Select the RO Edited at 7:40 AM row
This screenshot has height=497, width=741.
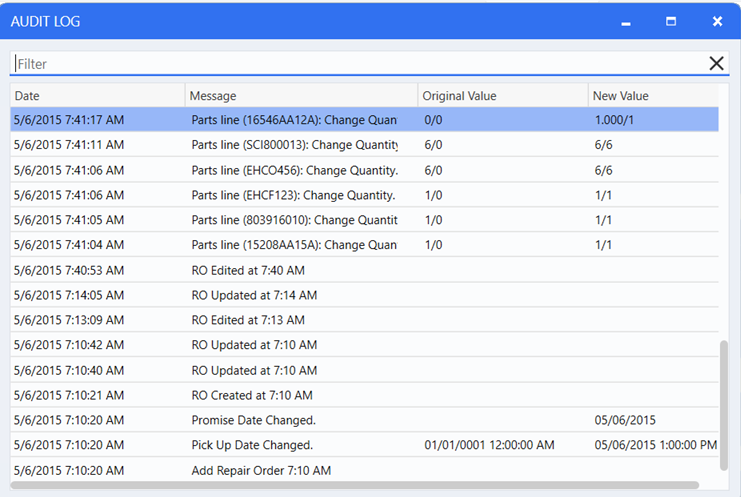coord(248,270)
